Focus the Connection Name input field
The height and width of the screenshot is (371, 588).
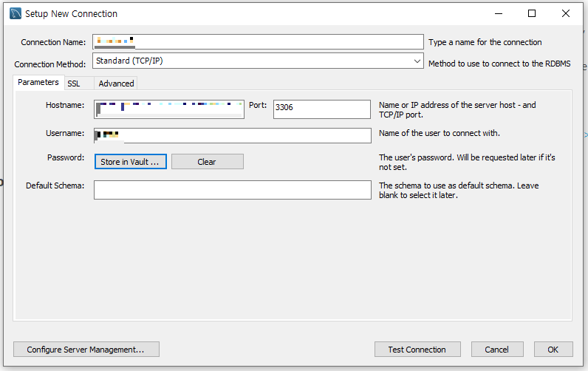[x=258, y=42]
